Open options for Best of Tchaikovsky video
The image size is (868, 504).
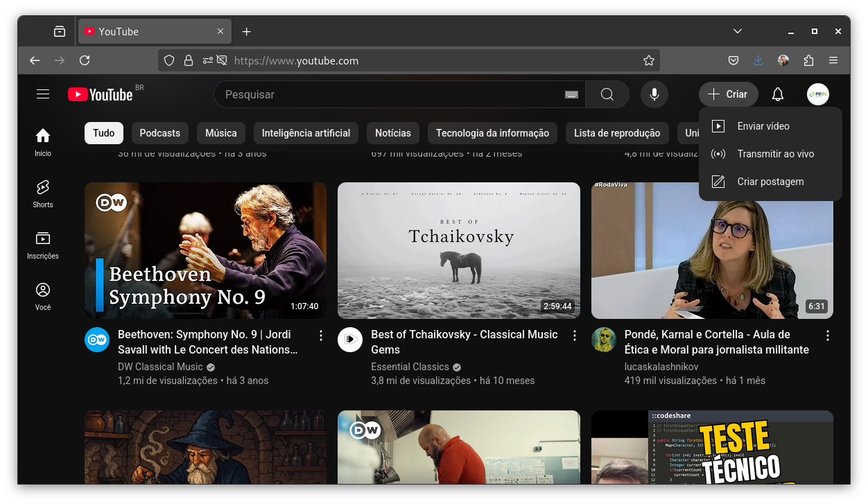tap(574, 336)
